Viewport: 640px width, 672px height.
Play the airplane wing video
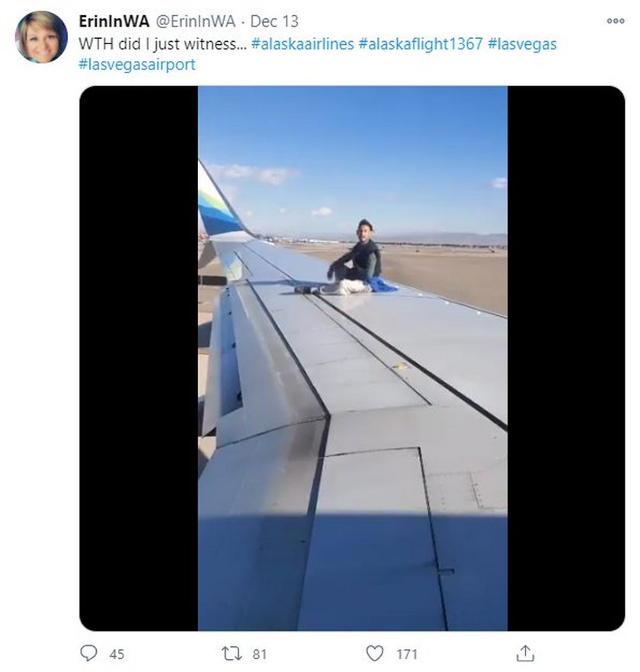click(352, 358)
